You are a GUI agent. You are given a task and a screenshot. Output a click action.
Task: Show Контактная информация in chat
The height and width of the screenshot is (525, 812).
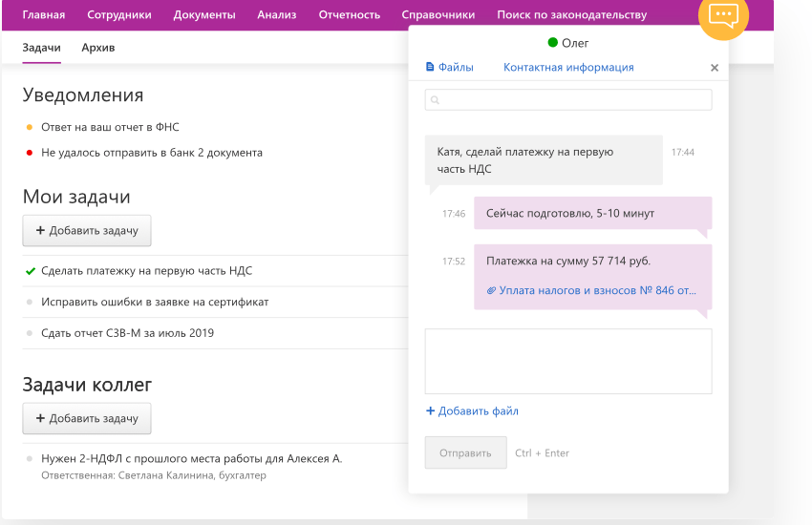[x=568, y=68]
